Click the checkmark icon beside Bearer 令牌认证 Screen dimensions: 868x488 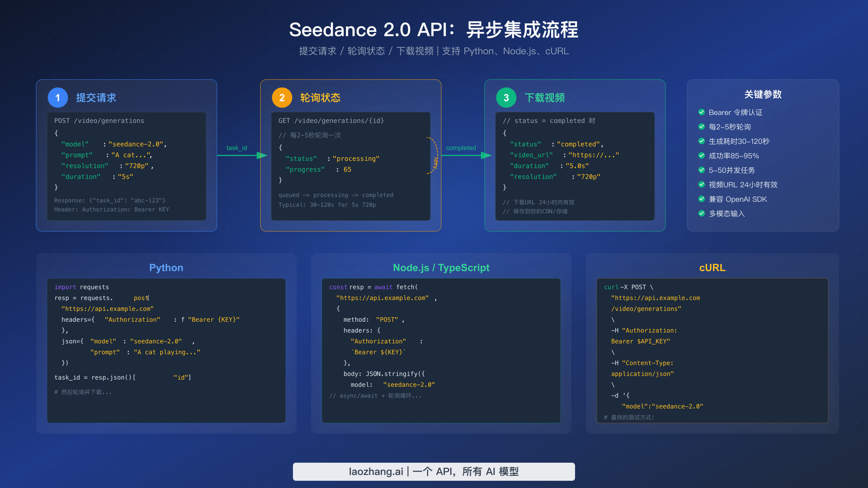[702, 112]
